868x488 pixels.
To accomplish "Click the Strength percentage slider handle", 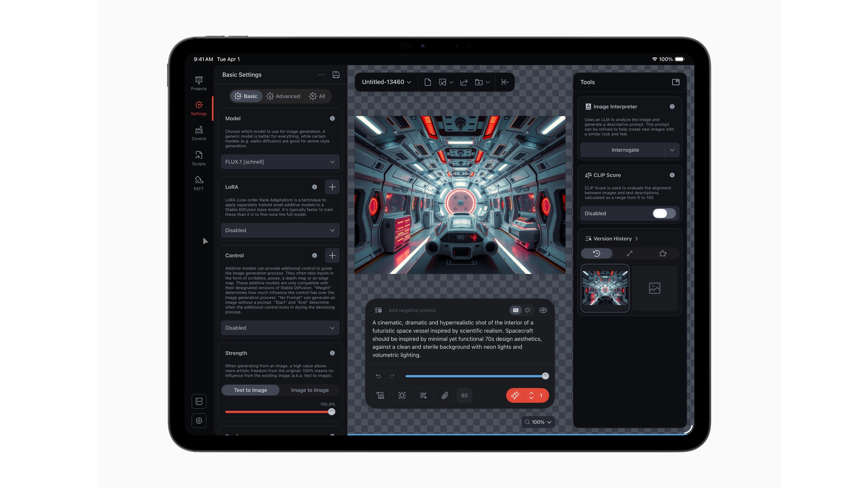I will coord(332,411).
